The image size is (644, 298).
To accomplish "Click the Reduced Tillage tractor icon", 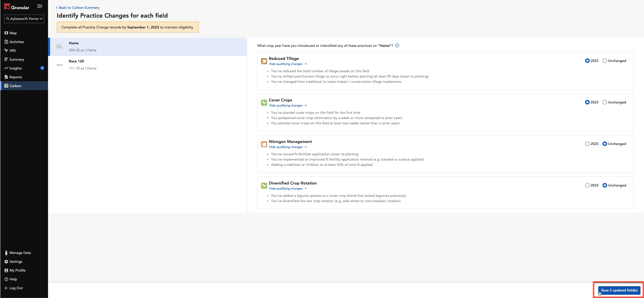I will pyautogui.click(x=264, y=61).
